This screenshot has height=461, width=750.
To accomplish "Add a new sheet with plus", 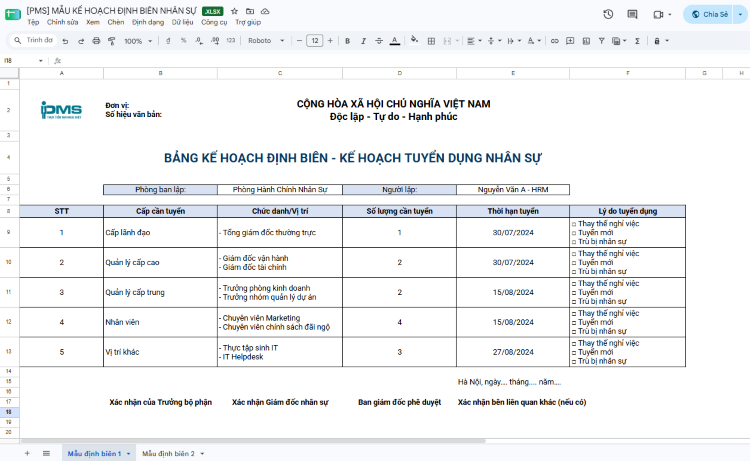I will (x=27, y=453).
